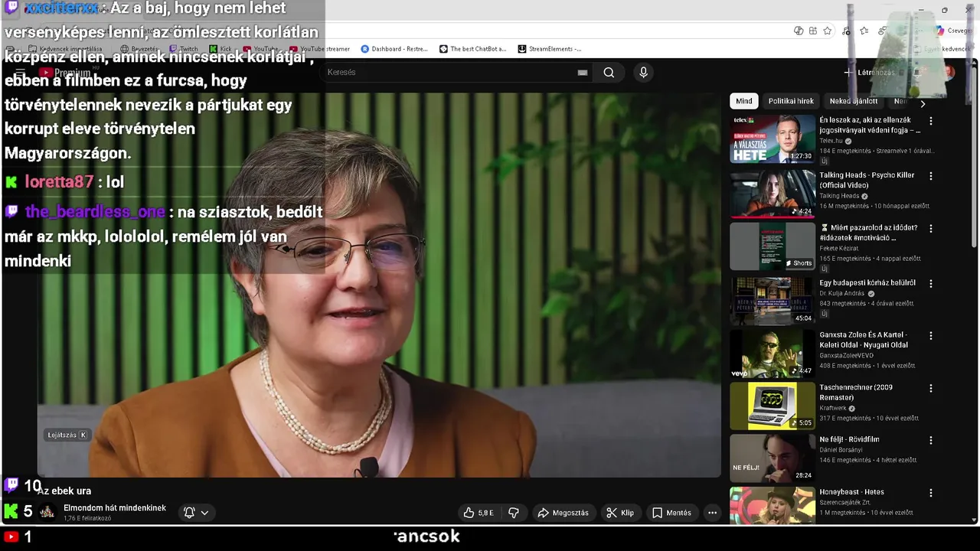Click the music note media icon in Edge toolbar
Image resolution: width=980 pixels, height=551 pixels.
[x=846, y=31]
